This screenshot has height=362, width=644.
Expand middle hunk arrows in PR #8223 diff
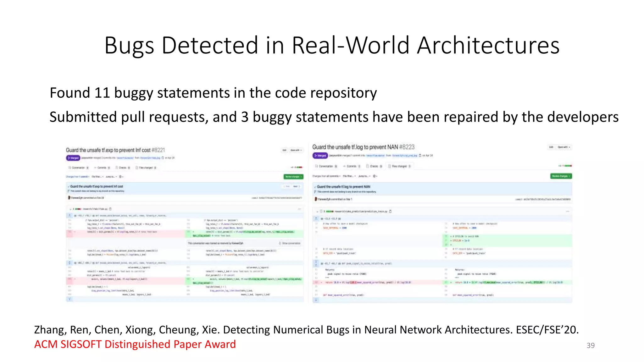pyautogui.click(x=316, y=264)
